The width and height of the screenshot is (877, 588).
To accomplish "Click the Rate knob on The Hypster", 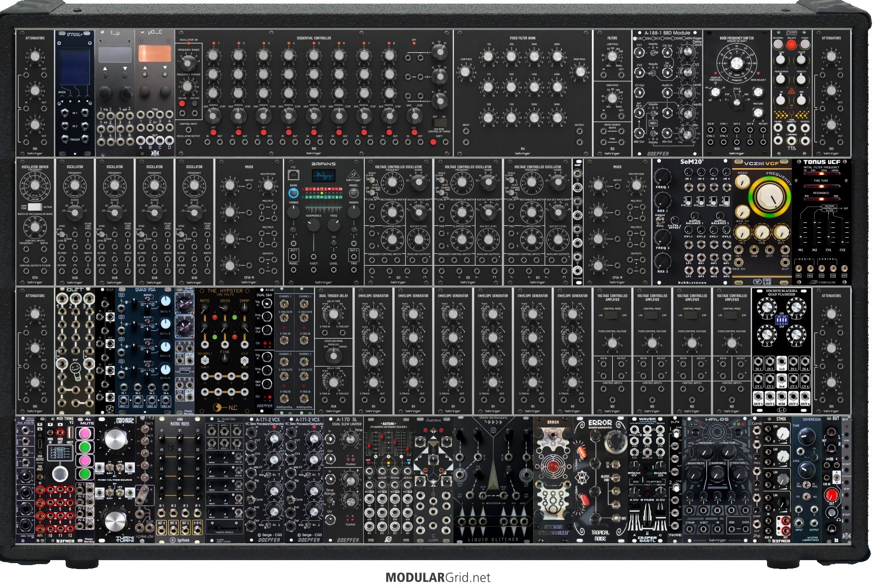I will (205, 309).
